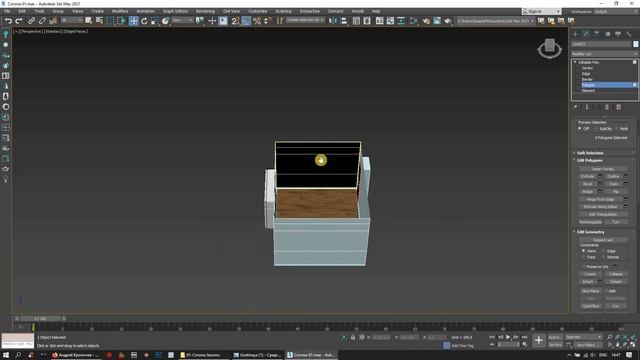The image size is (640, 360).
Task: Open the Animation menu
Action: pos(145,11)
